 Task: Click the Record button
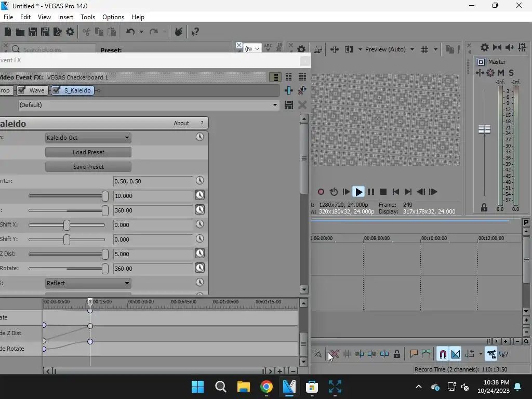pos(321,192)
